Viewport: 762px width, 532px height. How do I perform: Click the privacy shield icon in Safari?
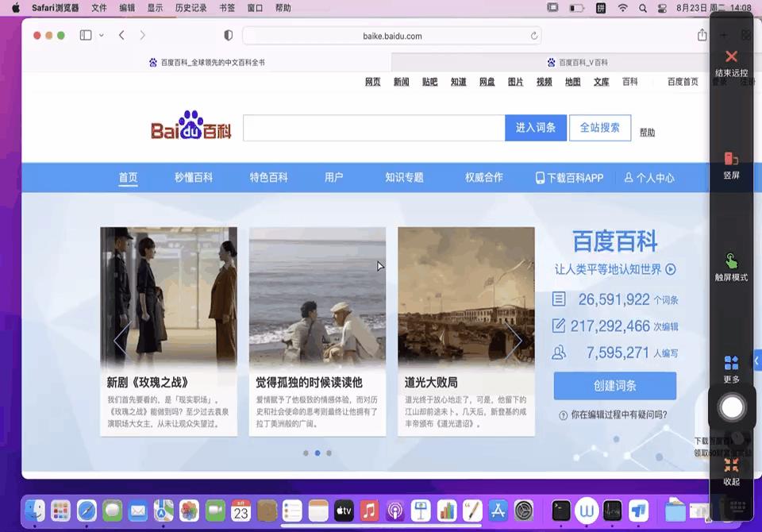pos(229,35)
